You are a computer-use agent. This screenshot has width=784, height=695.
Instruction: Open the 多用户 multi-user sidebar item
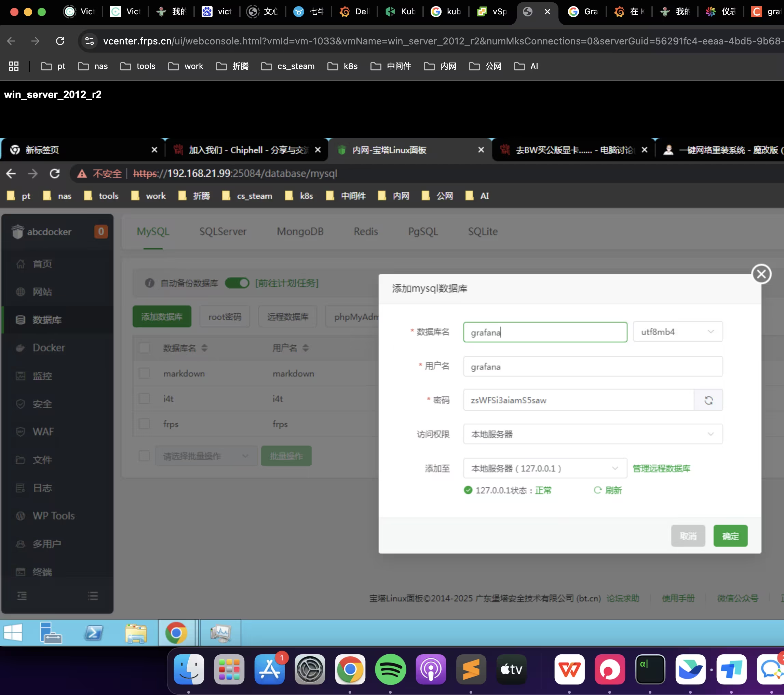tap(57, 544)
